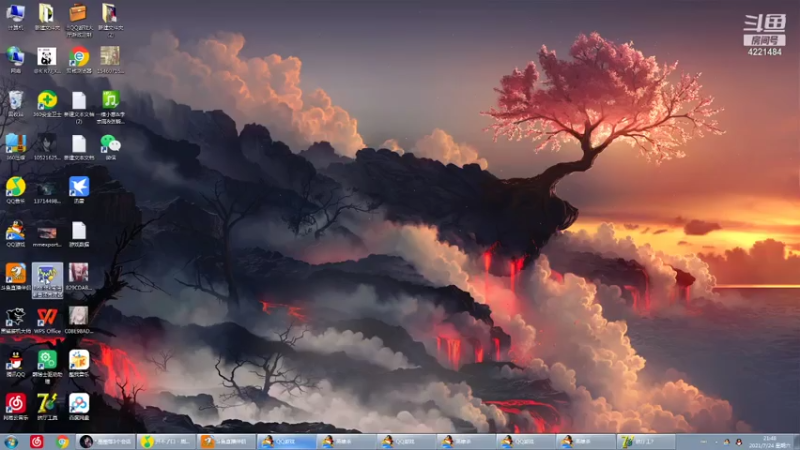Select the highlighted paint bucket desktop icon
This screenshot has height=450, width=800.
(x=47, y=280)
